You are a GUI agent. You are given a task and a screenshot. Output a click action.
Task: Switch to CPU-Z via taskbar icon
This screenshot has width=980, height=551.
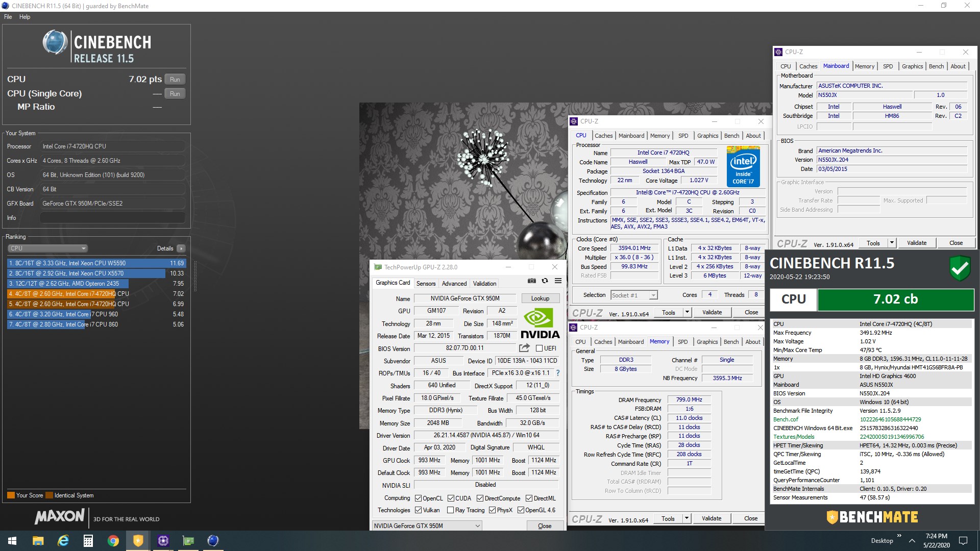point(163,541)
